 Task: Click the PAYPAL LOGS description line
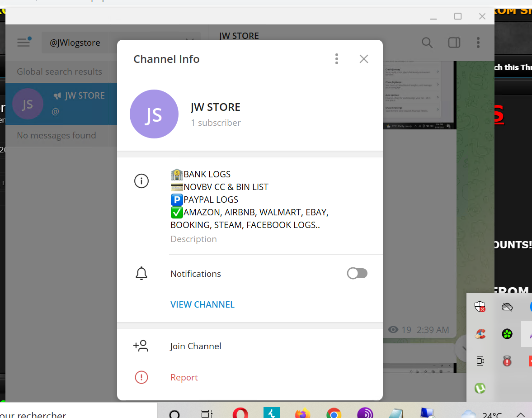[x=204, y=199]
